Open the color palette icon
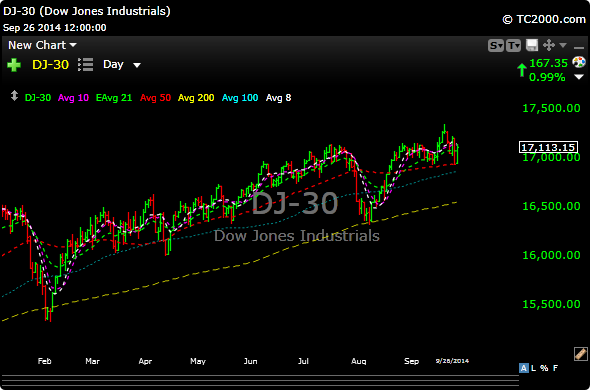The image size is (590, 390). point(579,62)
